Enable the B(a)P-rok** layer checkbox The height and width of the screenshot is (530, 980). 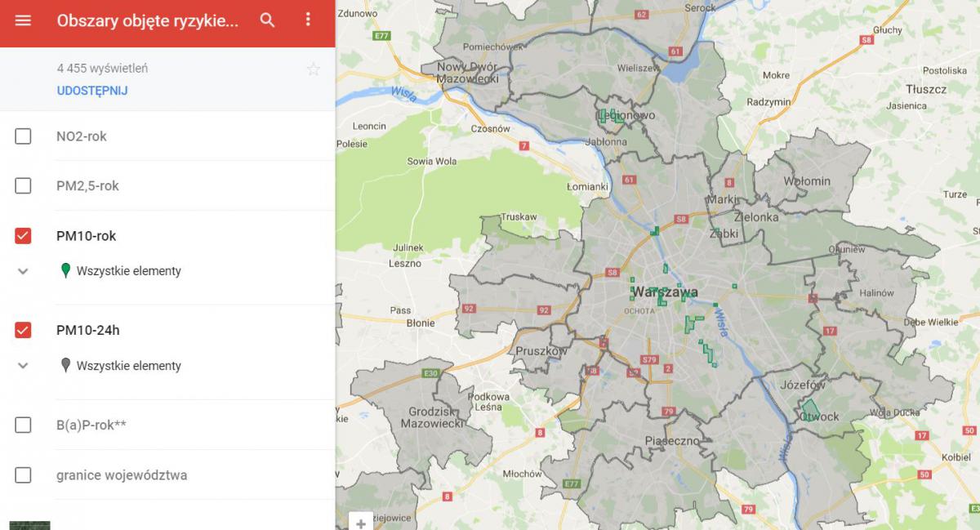(23, 425)
